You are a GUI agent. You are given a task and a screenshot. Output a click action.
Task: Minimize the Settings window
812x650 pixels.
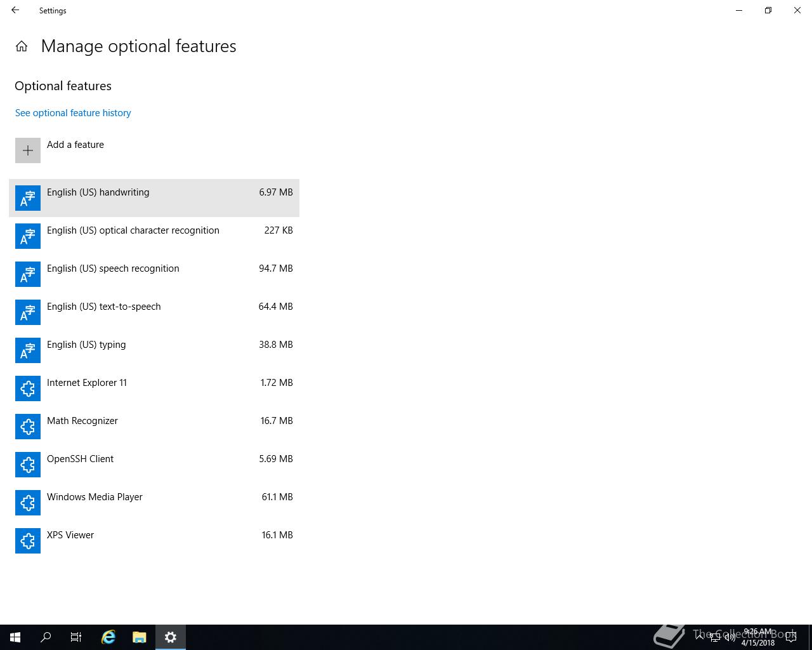click(x=739, y=10)
